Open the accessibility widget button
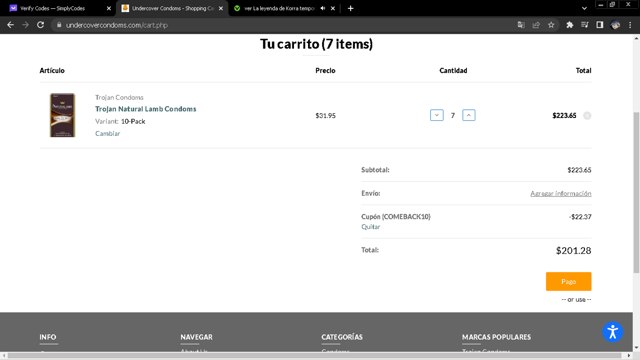Image resolution: width=640 pixels, height=360 pixels. click(x=613, y=332)
